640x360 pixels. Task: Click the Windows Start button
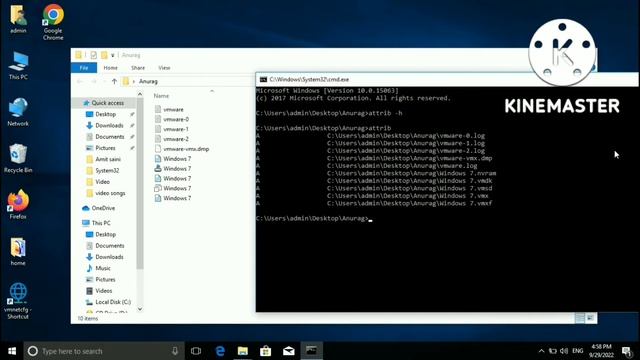coord(12,351)
